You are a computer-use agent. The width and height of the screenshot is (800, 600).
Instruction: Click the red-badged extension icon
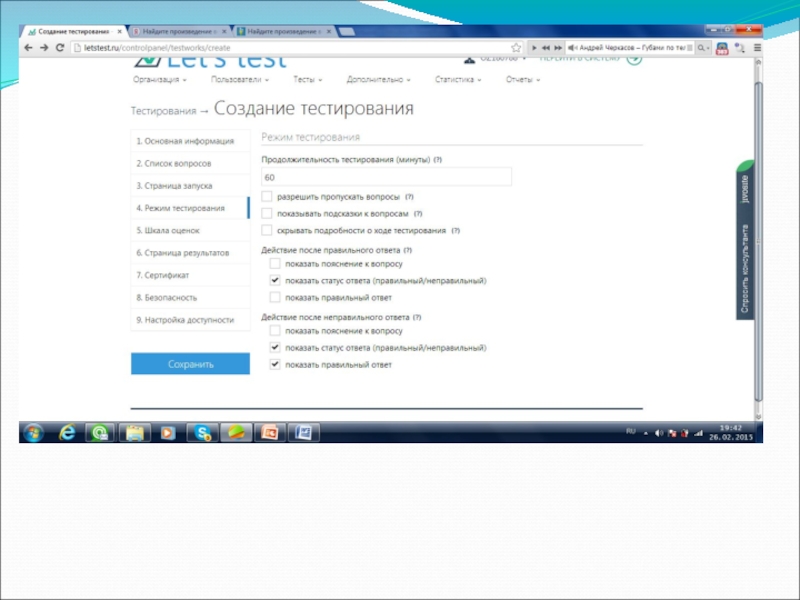[x=721, y=48]
